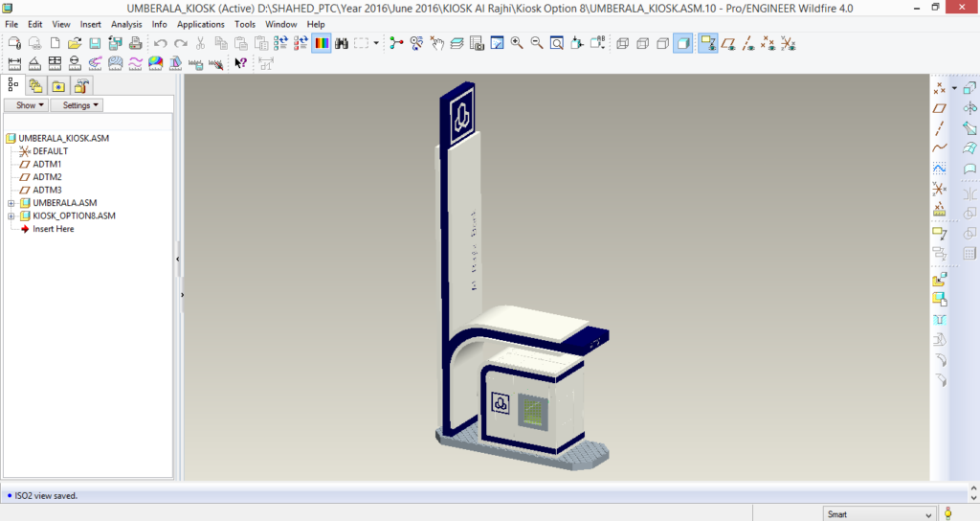This screenshot has width=980, height=521.
Task: Click the Datum Plane tool in right toolbar
Action: point(940,108)
